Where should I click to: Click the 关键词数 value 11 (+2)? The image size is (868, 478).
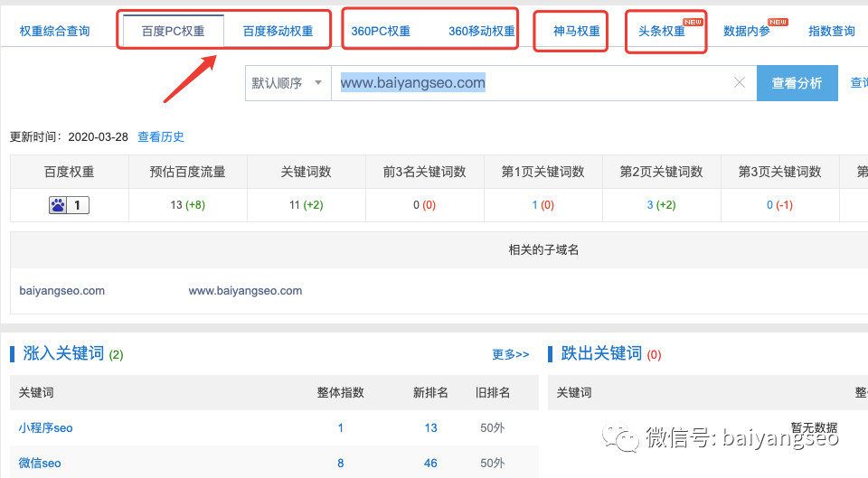pyautogui.click(x=307, y=205)
